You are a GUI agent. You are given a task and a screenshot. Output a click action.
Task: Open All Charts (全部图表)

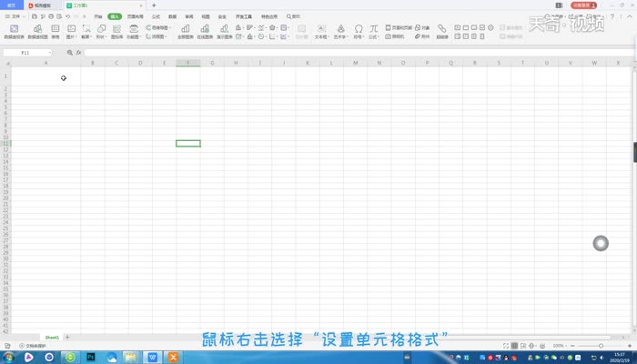[186, 31]
